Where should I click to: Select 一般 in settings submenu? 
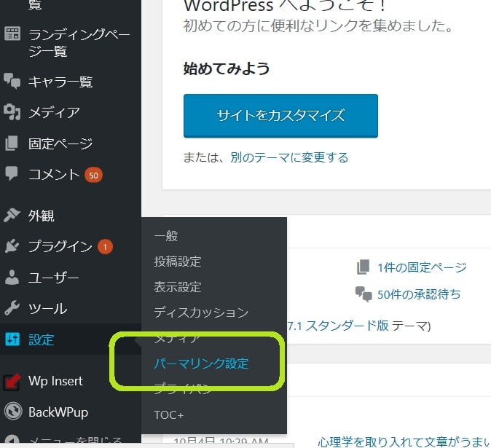[166, 235]
